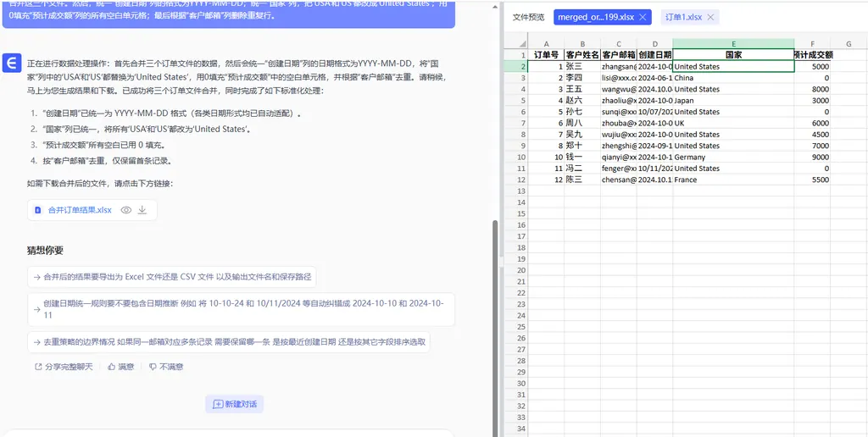This screenshot has width=868, height=437.
Task: Select the cell containing Germany
Action: coord(732,157)
